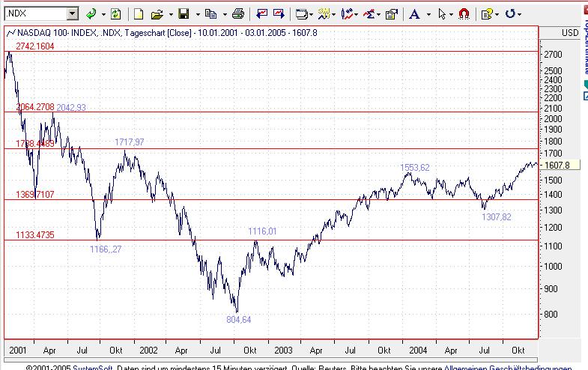
Task: Click the 2003 year label on time axis
Action: click(283, 351)
